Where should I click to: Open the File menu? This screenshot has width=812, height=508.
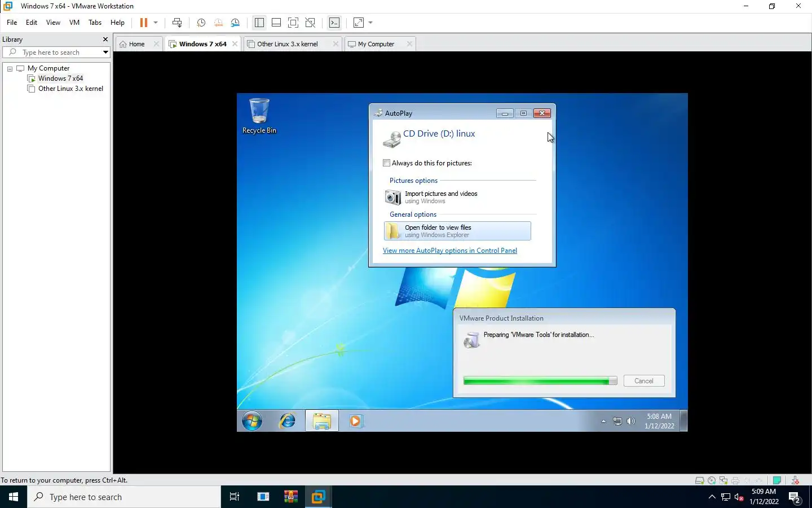point(12,23)
